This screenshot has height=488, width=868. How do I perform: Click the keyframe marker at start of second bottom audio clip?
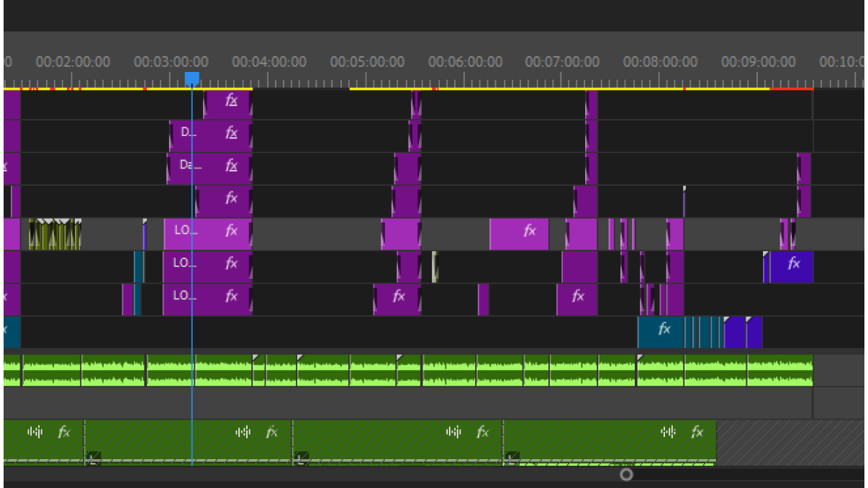point(94,457)
